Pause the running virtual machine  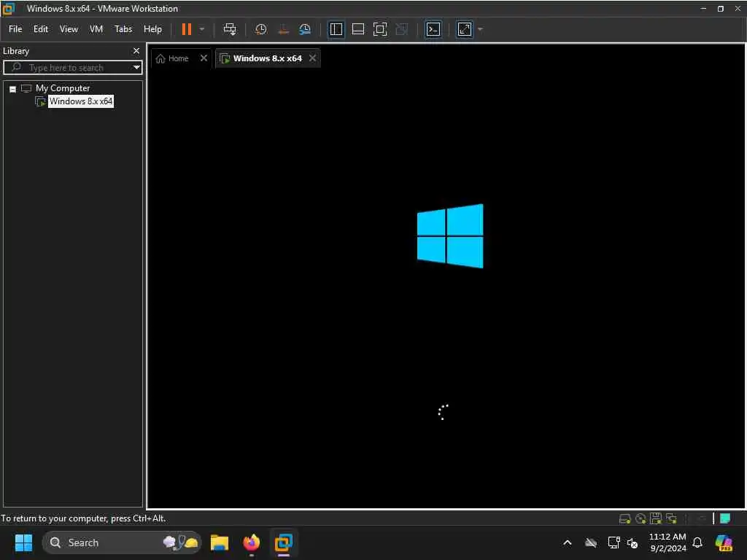tap(186, 29)
